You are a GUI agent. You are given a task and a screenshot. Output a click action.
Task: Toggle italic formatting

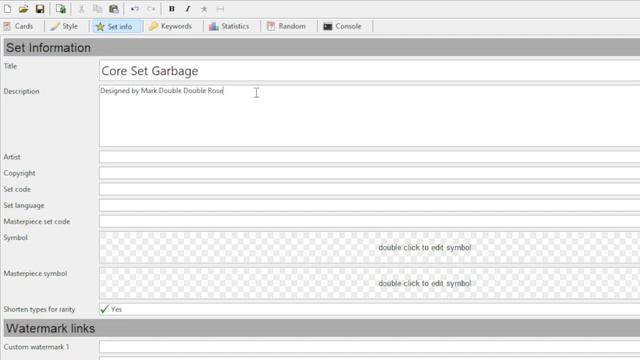point(188,9)
